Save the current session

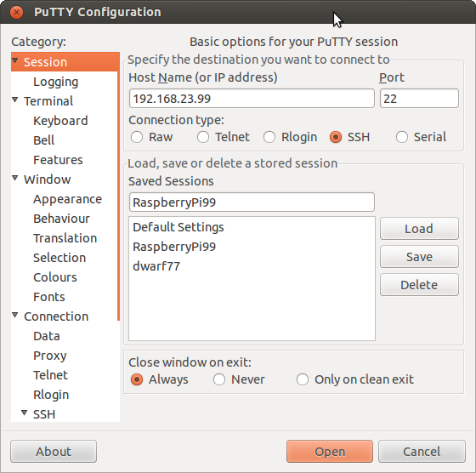point(419,257)
